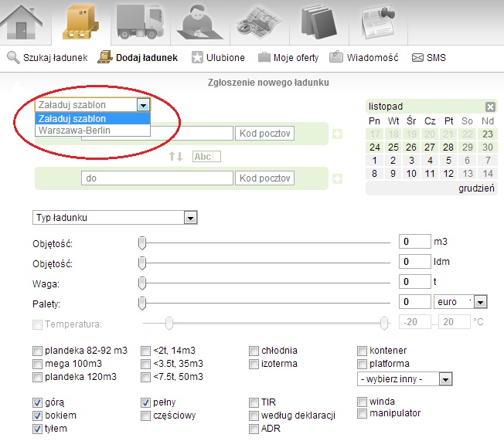
Task: Add another destination with plus icon
Action: pyautogui.click(x=338, y=178)
